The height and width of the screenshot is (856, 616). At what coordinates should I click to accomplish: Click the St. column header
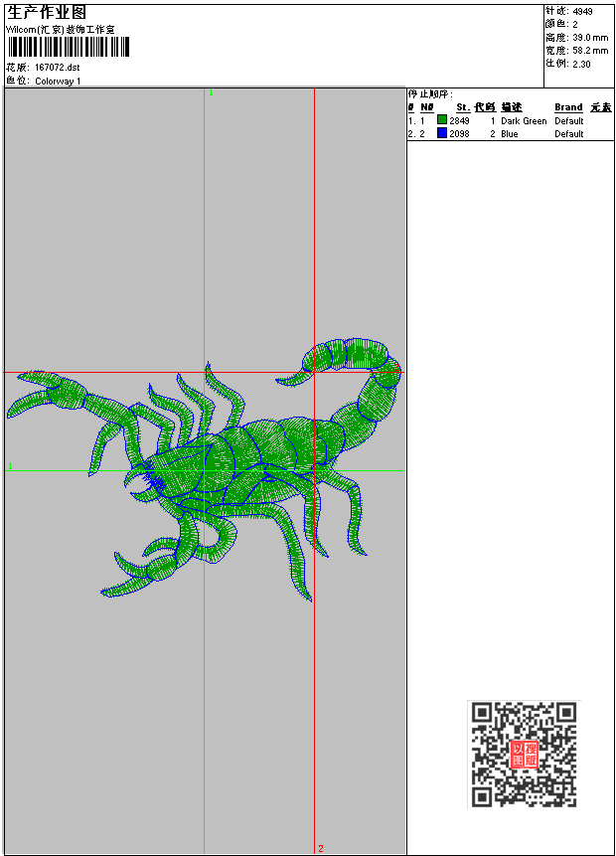(x=462, y=107)
